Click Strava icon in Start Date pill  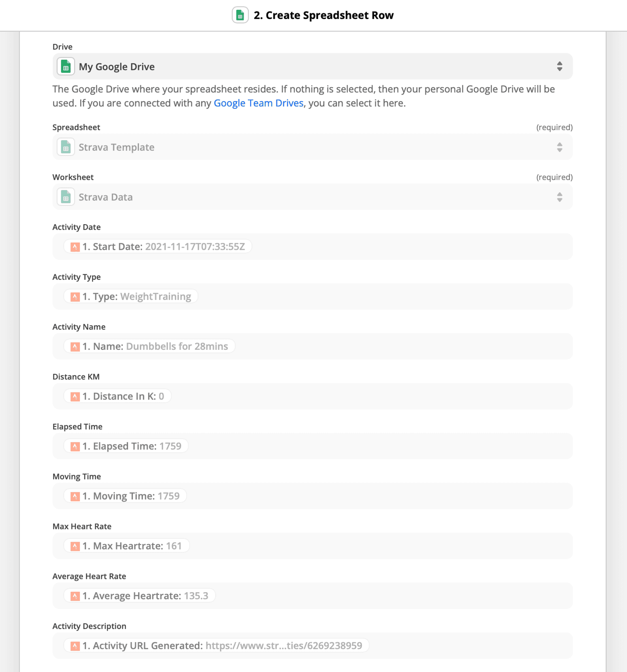point(75,247)
